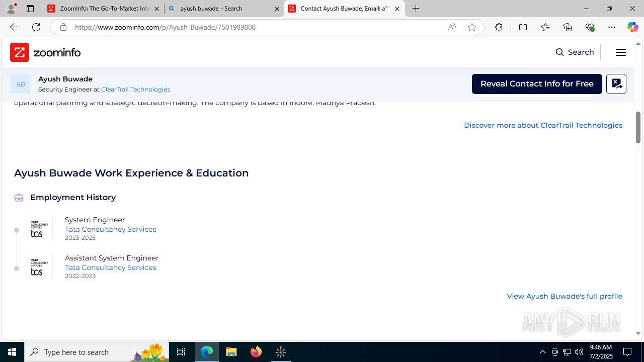Launch Firefox from the taskbar

[256, 352]
